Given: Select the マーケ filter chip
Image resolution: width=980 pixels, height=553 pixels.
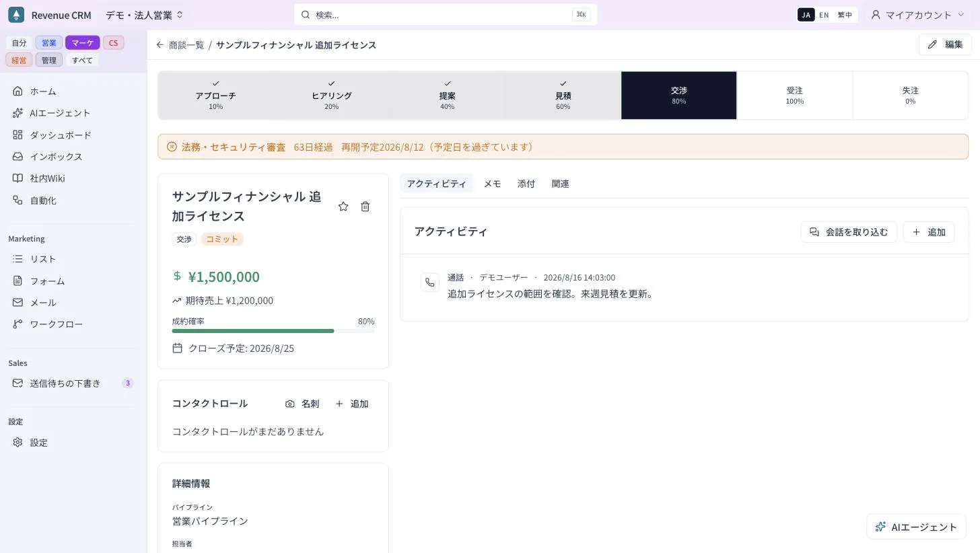Looking at the screenshot, I should point(83,42).
